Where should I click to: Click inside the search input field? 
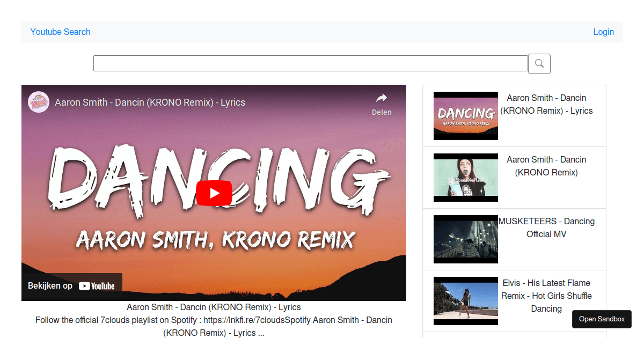310,63
